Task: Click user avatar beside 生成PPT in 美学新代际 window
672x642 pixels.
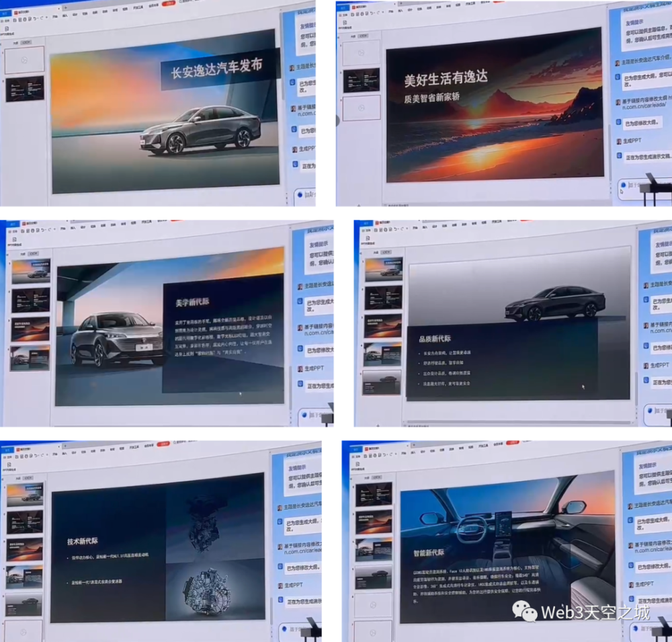Action: (300, 369)
